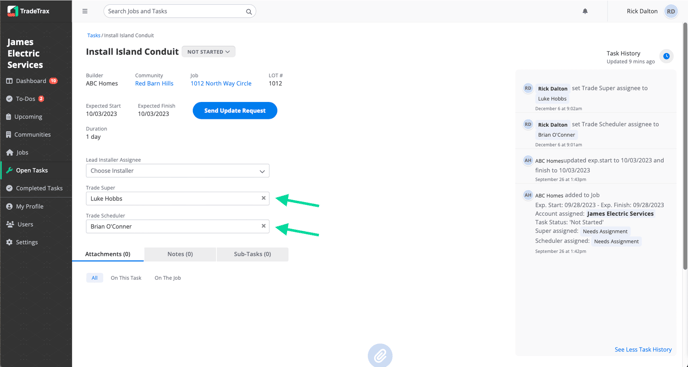Click the 'September 26 at 1:43pm' timestamp

pyautogui.click(x=560, y=180)
